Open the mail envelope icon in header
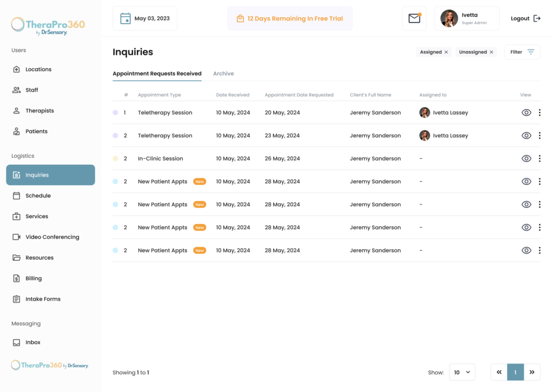The image size is (552, 392). pos(415,18)
